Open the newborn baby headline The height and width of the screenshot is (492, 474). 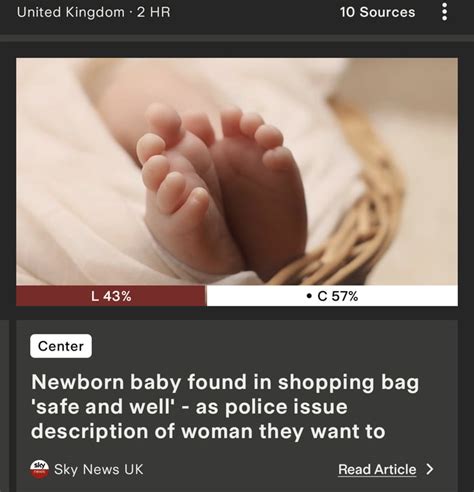coord(225,406)
